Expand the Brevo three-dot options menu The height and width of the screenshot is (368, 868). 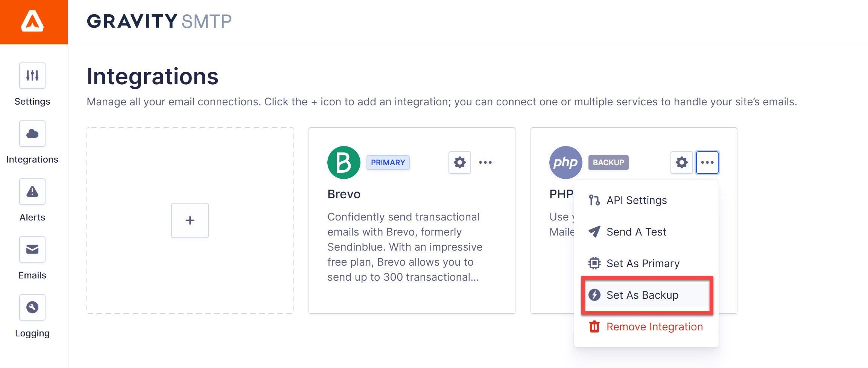[x=485, y=163]
